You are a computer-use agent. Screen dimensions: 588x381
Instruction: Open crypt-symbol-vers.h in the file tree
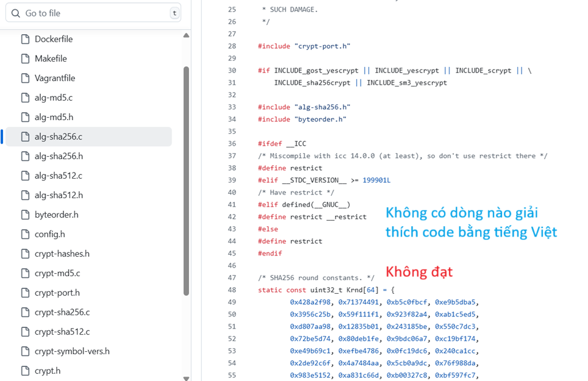tap(73, 351)
